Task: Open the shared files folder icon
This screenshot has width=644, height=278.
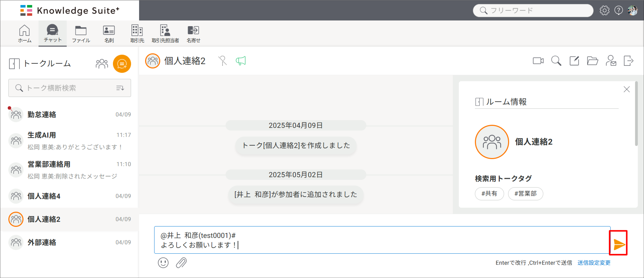Action: click(592, 61)
